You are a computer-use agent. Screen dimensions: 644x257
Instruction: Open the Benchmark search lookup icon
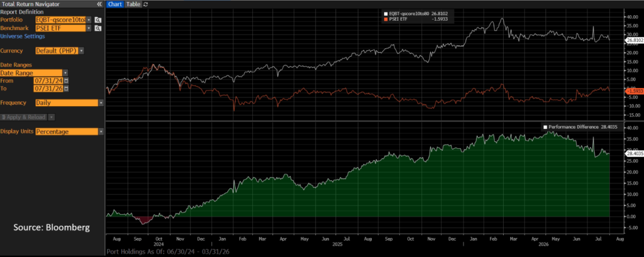click(x=97, y=28)
